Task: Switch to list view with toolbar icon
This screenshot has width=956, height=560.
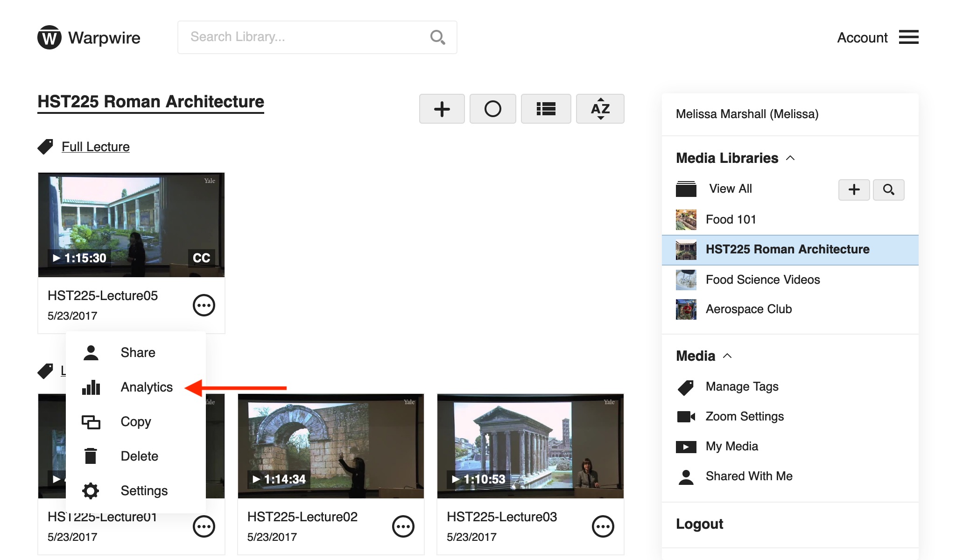Action: 546,109
